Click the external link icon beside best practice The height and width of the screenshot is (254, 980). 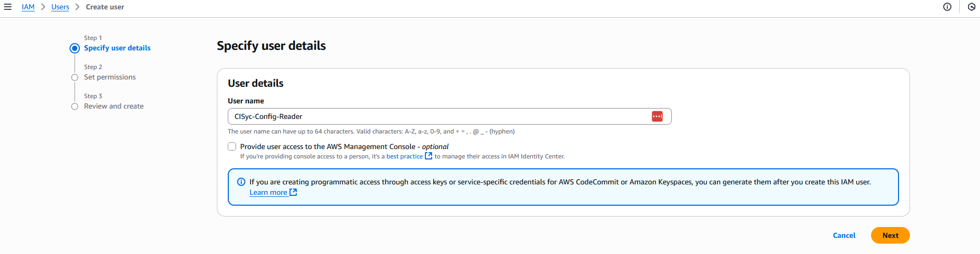click(429, 156)
